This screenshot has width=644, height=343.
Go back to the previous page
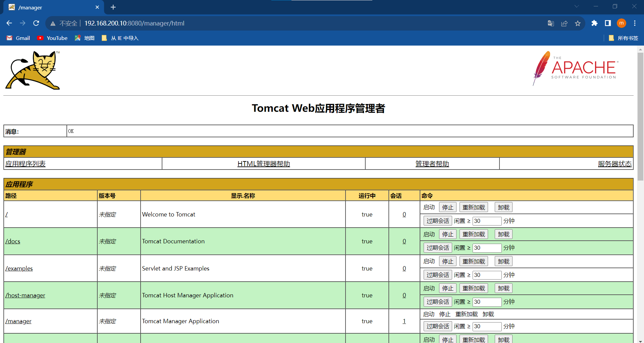(x=9, y=23)
